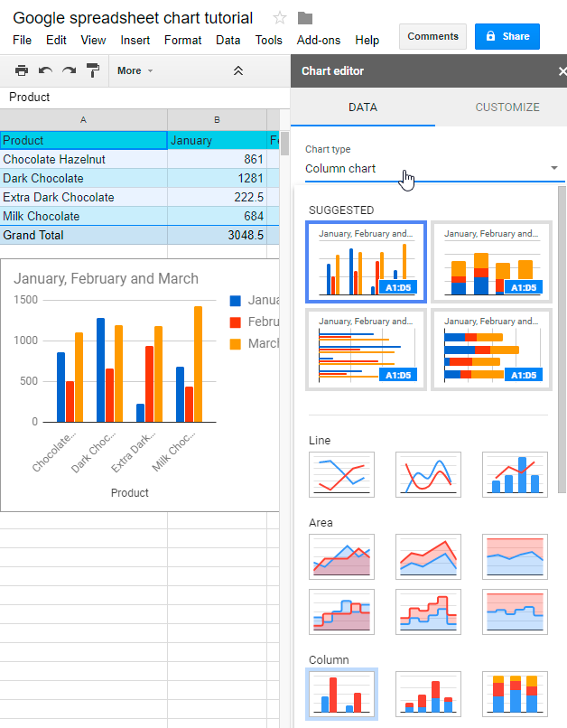The width and height of the screenshot is (567, 728).
Task: Pick the stacked column chart icon
Action: 428,694
